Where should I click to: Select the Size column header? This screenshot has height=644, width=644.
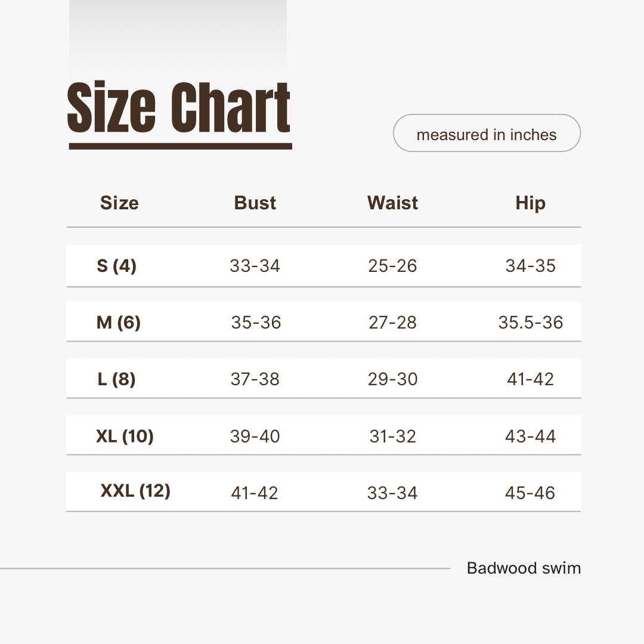(119, 203)
